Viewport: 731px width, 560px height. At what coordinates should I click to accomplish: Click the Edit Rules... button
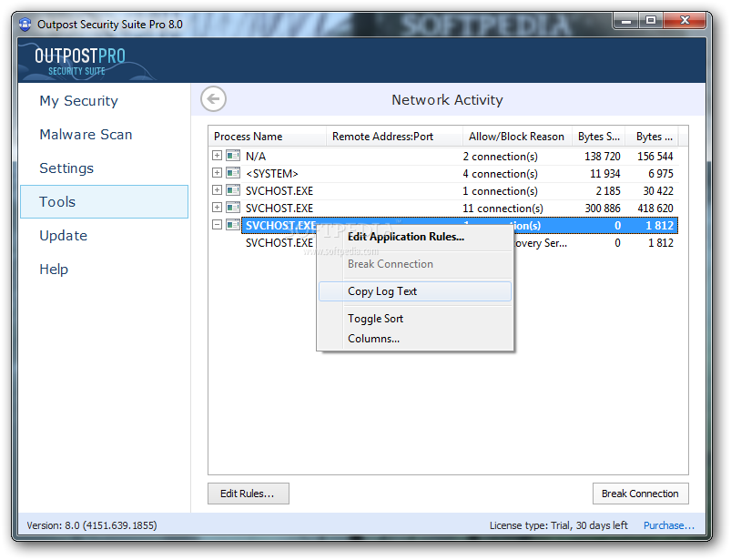(x=248, y=494)
